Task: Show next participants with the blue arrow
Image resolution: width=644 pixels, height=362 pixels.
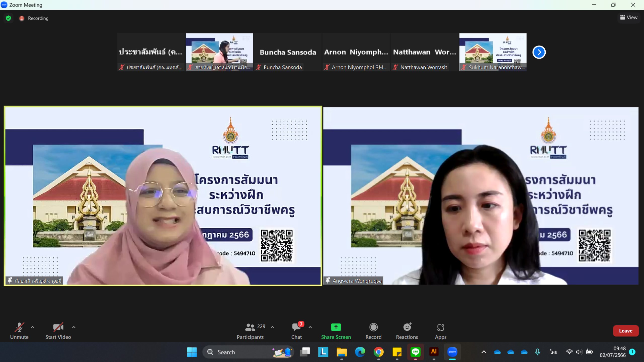Action: click(x=539, y=52)
